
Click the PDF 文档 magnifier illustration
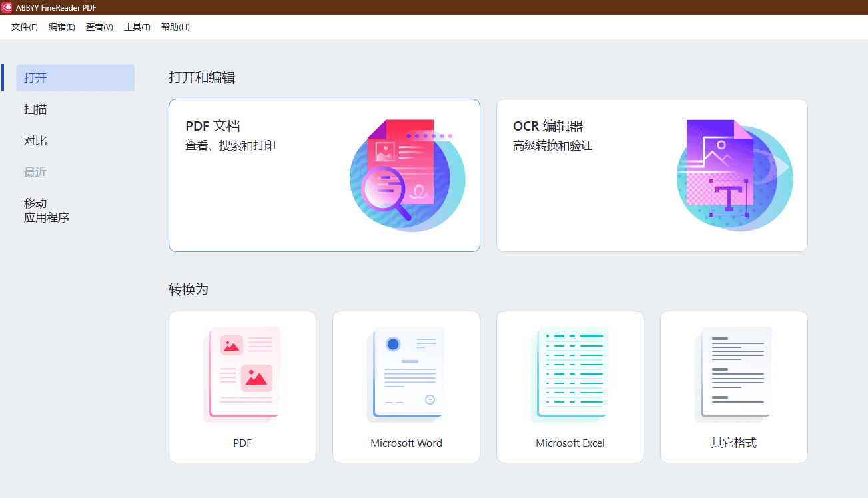(x=406, y=175)
